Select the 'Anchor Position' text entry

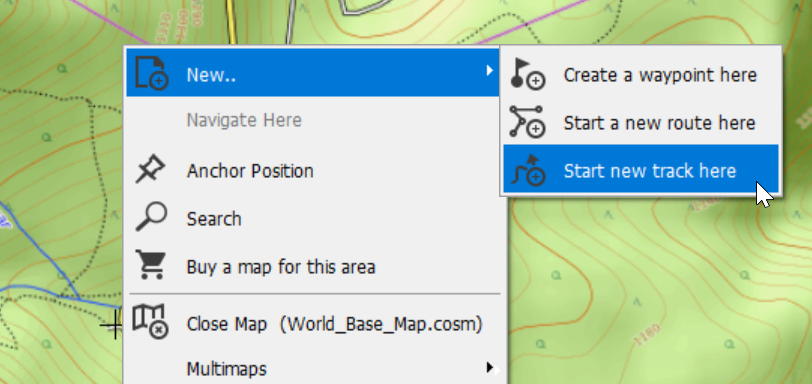250,171
